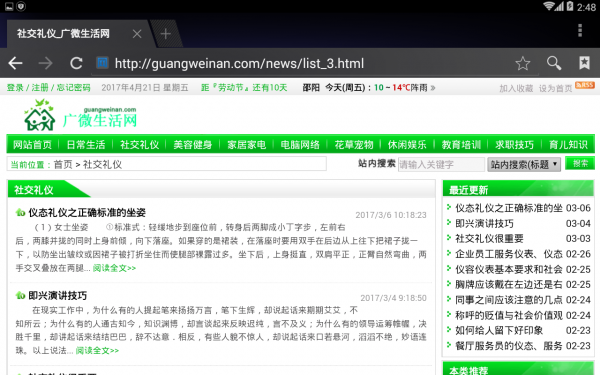The height and width of the screenshot is (375, 600).
Task: Click the 距『劳动节』还有10天 text
Action: pyautogui.click(x=244, y=88)
